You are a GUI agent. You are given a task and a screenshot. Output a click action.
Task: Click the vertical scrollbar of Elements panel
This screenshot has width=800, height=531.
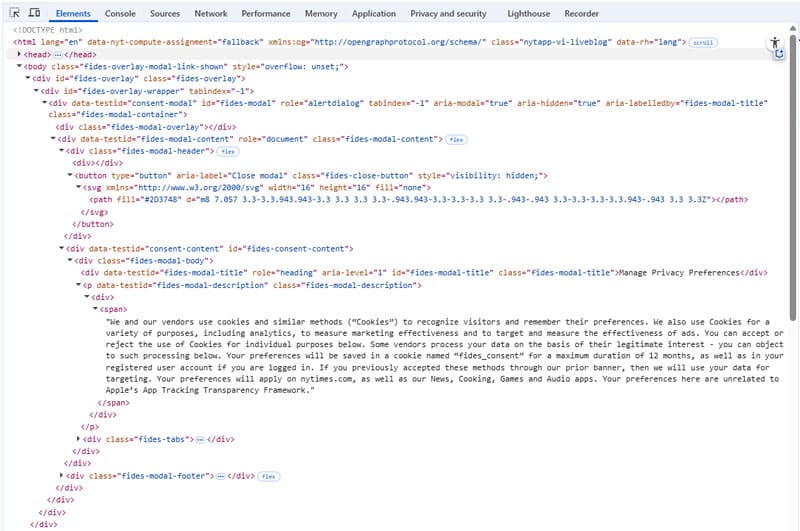click(x=792, y=179)
